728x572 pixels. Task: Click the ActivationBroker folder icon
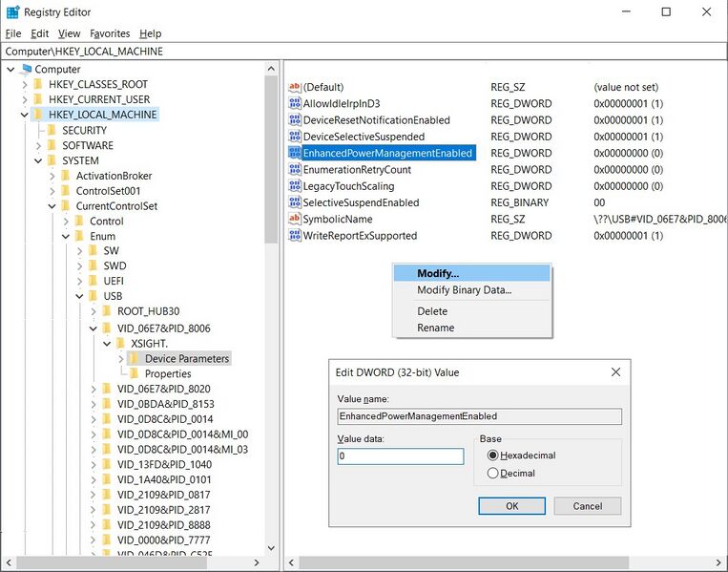[x=66, y=176]
